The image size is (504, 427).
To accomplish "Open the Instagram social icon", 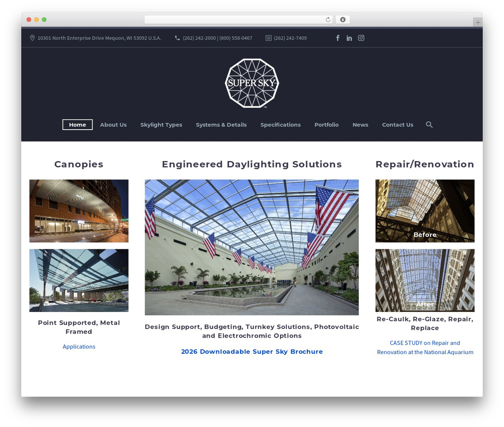I will tap(361, 38).
